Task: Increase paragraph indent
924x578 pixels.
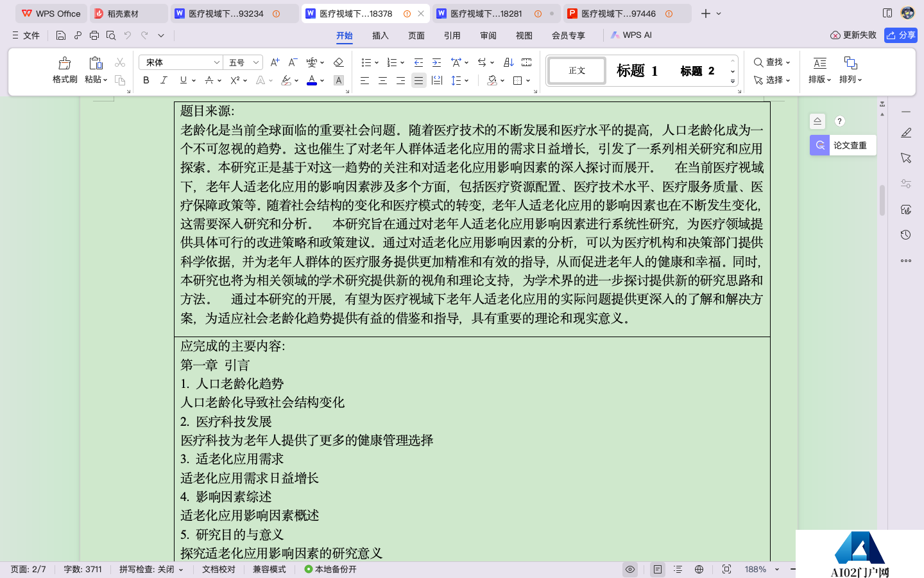Action: tap(436, 62)
